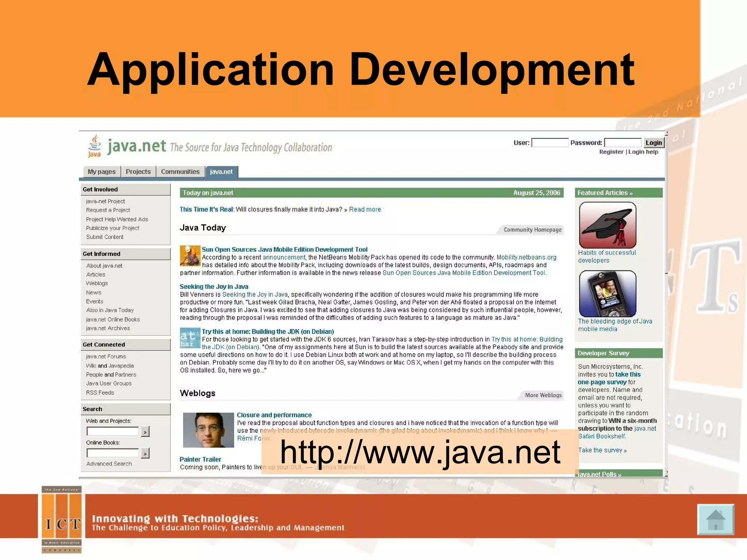The image size is (747, 560).
Task: Switch to the Communities tab
Action: click(180, 172)
